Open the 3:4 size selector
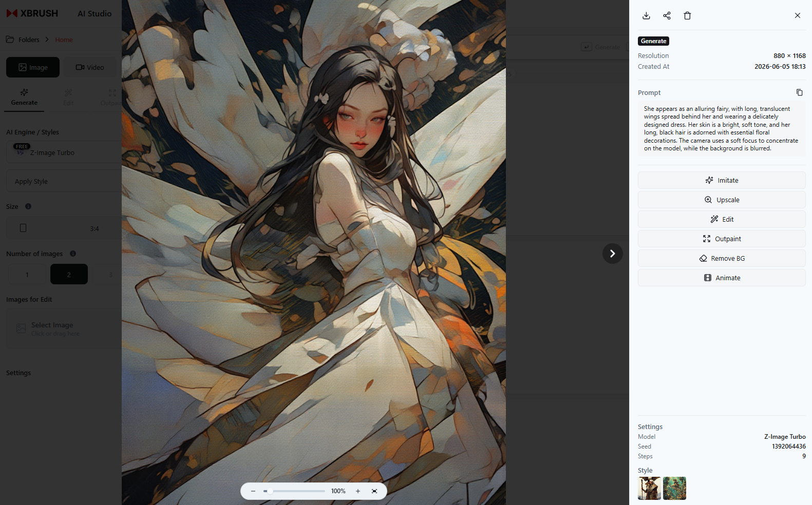Image resolution: width=812 pixels, height=505 pixels. 64,228
